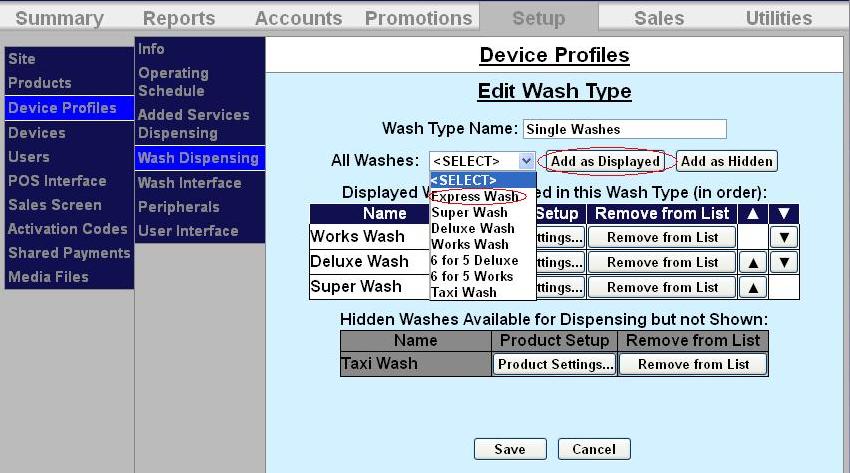Go to the Utilities tab
This screenshot has height=473, width=850.
point(778,18)
